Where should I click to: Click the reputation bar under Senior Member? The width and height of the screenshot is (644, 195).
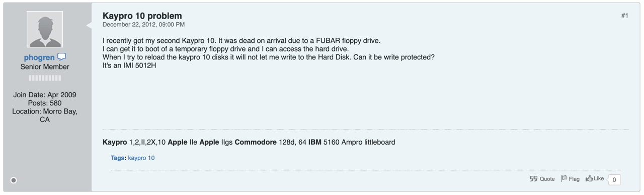pos(45,78)
